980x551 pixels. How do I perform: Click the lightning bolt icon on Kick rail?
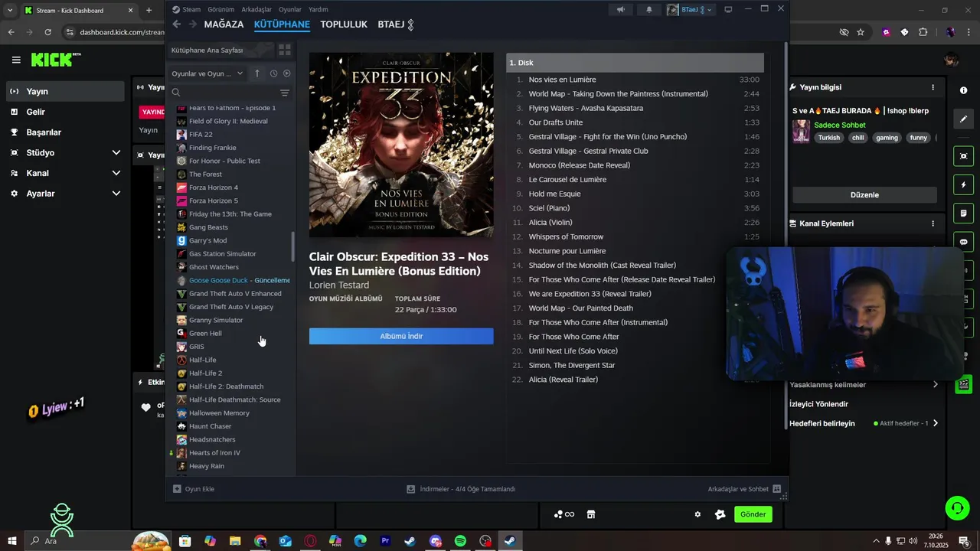[x=963, y=185]
